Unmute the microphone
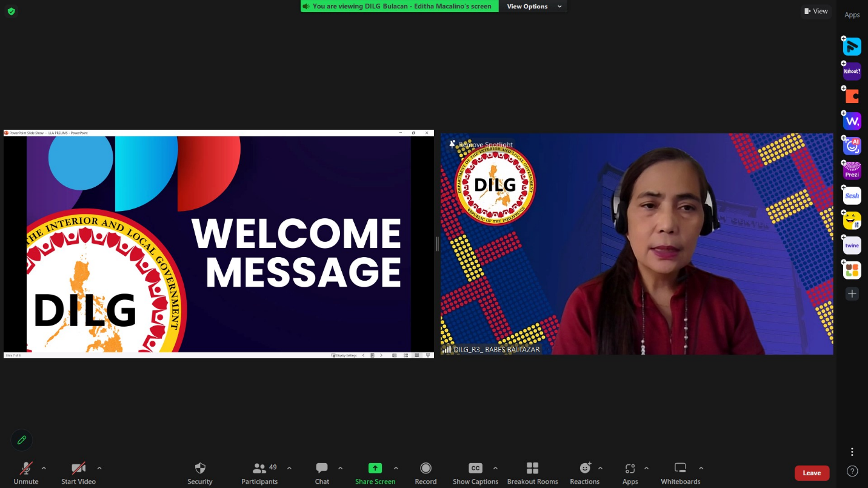Image resolution: width=868 pixels, height=488 pixels. 26,473
